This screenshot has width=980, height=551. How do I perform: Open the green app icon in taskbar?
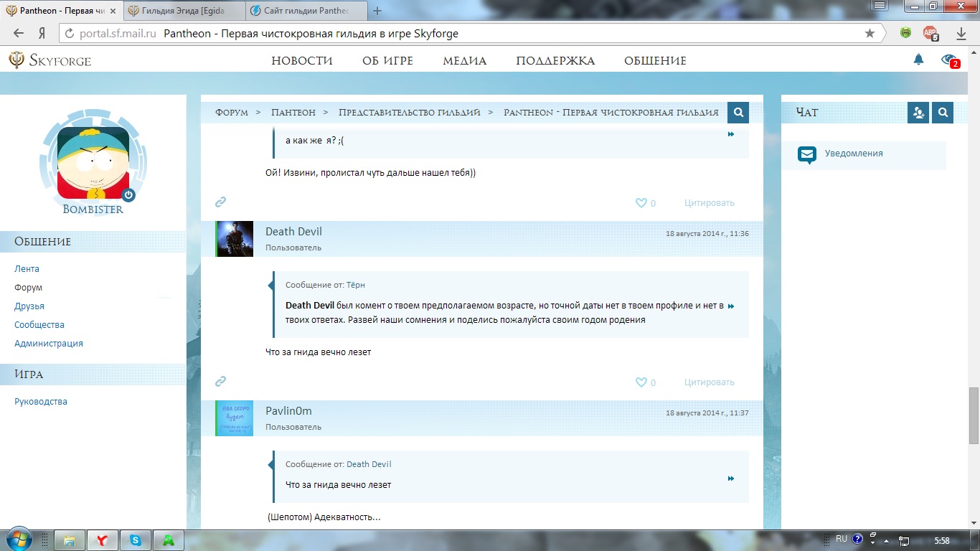169,540
